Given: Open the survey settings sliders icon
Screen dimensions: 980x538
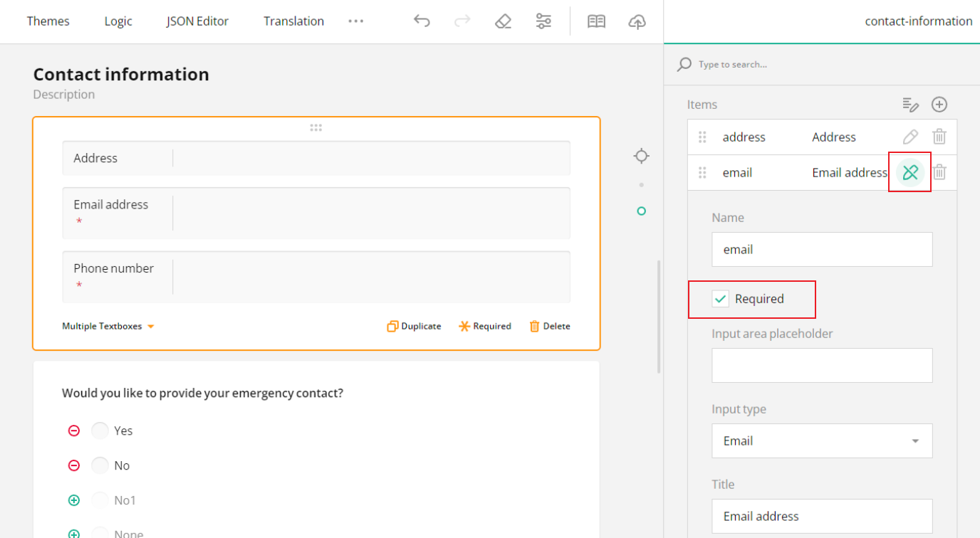Looking at the screenshot, I should pos(543,21).
